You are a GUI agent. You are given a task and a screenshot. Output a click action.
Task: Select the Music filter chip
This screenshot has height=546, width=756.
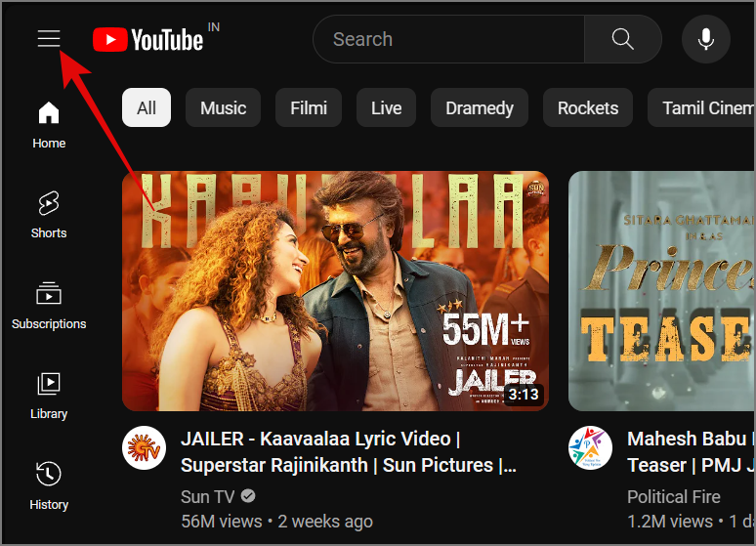224,107
